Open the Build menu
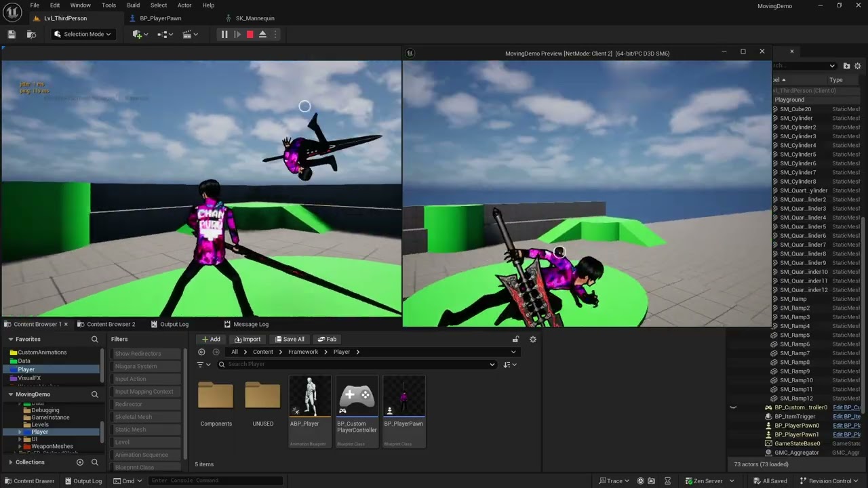Image resolution: width=868 pixels, height=488 pixels. tap(133, 5)
